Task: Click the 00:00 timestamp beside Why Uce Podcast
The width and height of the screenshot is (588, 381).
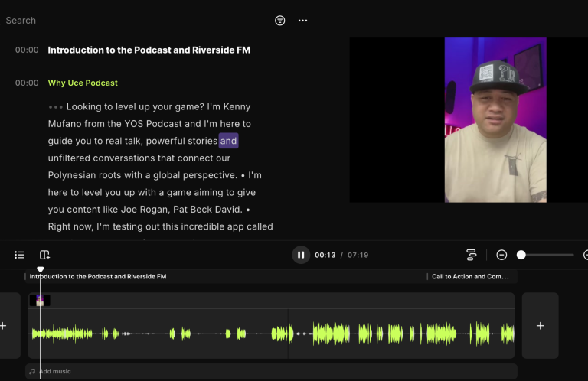Action: [27, 83]
